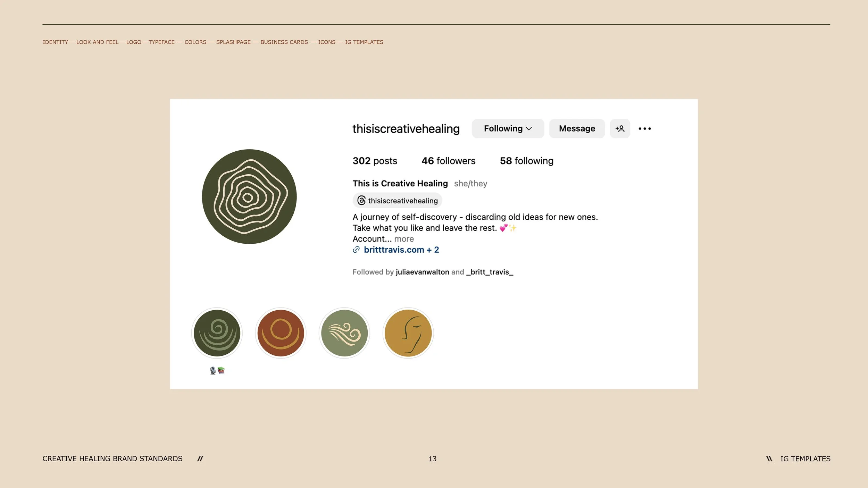View the 302 posts count
Screen dimensions: 868x488
coord(375,161)
